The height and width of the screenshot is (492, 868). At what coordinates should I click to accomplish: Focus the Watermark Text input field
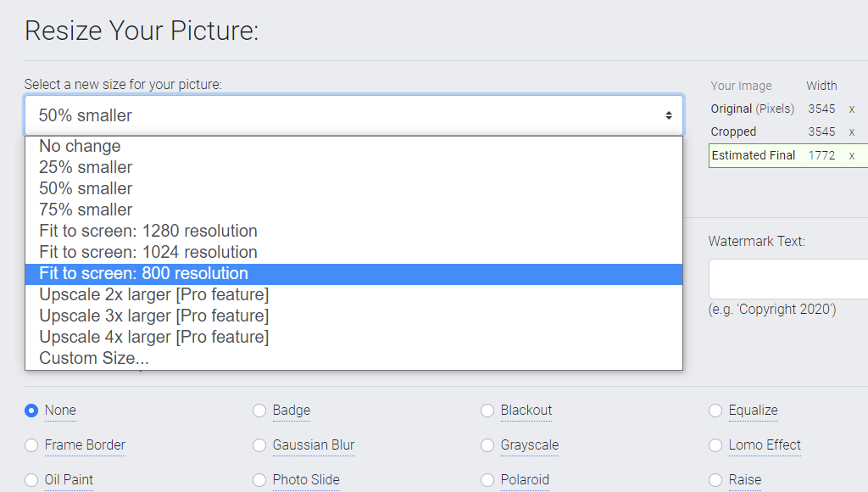pyautogui.click(x=788, y=279)
